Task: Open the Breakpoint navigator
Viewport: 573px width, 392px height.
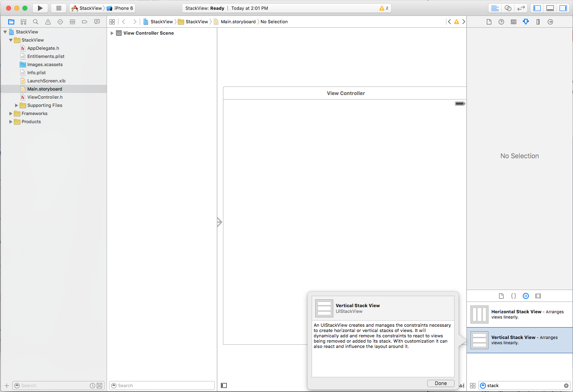Action: pyautogui.click(x=85, y=22)
